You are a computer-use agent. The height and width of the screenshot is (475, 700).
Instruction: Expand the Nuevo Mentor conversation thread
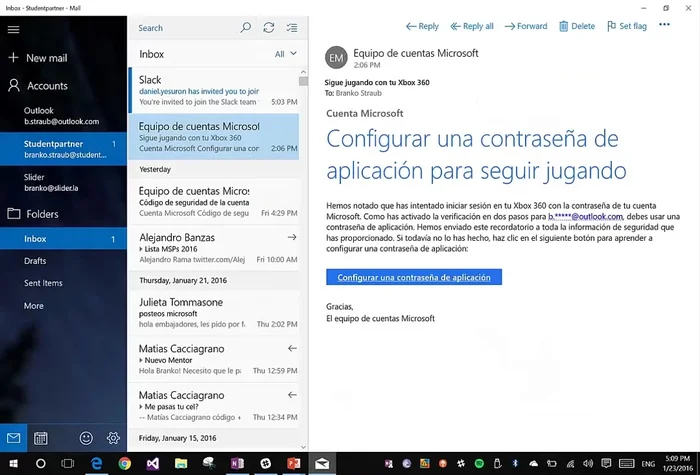(x=141, y=360)
